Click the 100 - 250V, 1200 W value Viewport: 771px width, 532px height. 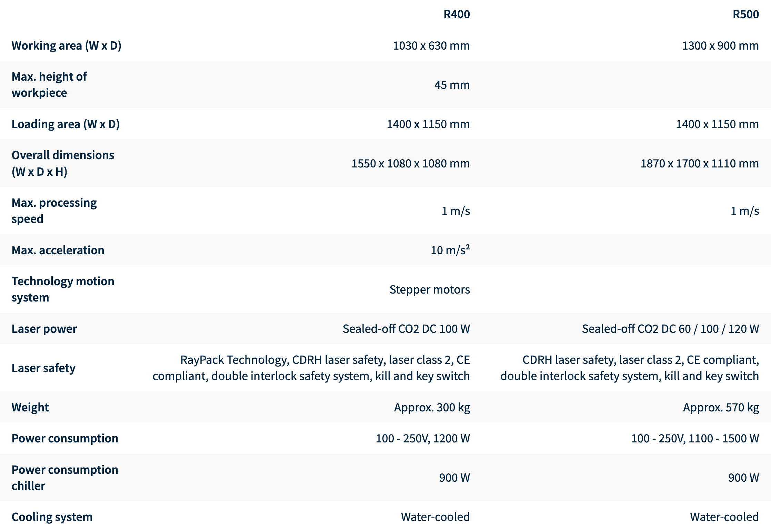tap(423, 438)
